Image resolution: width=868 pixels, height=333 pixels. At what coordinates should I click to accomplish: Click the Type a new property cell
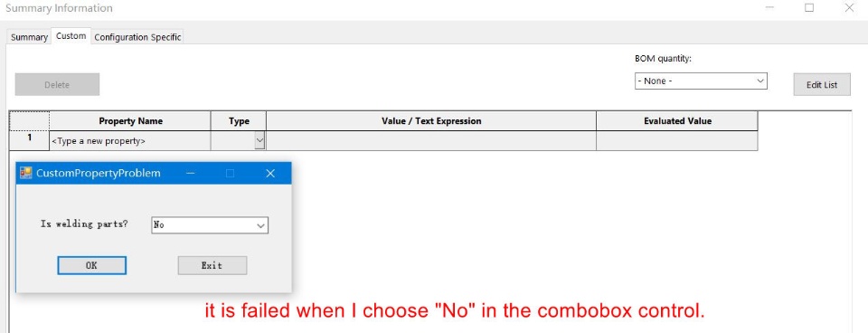click(130, 141)
